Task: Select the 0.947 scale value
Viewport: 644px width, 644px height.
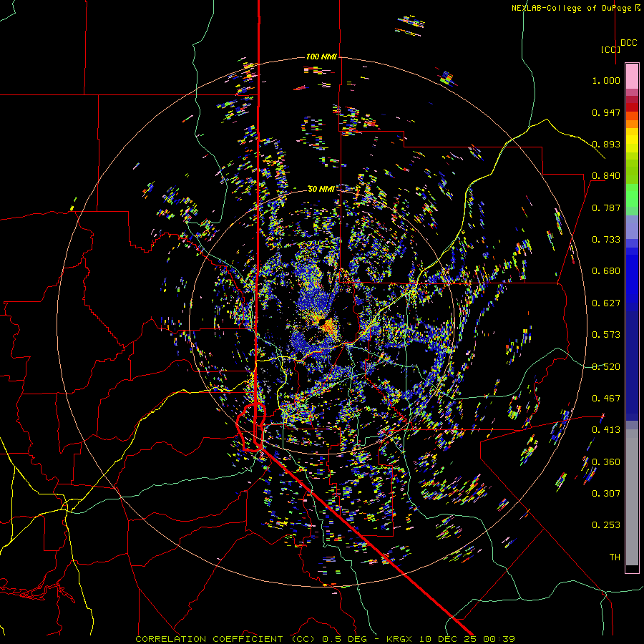Action: tap(606, 112)
